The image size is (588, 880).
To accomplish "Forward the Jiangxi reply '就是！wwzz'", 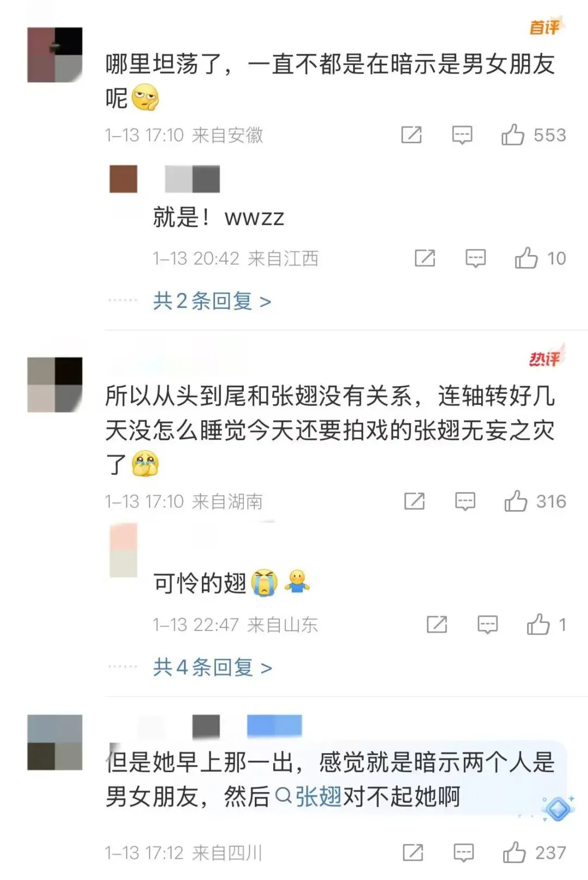I will pyautogui.click(x=425, y=258).
